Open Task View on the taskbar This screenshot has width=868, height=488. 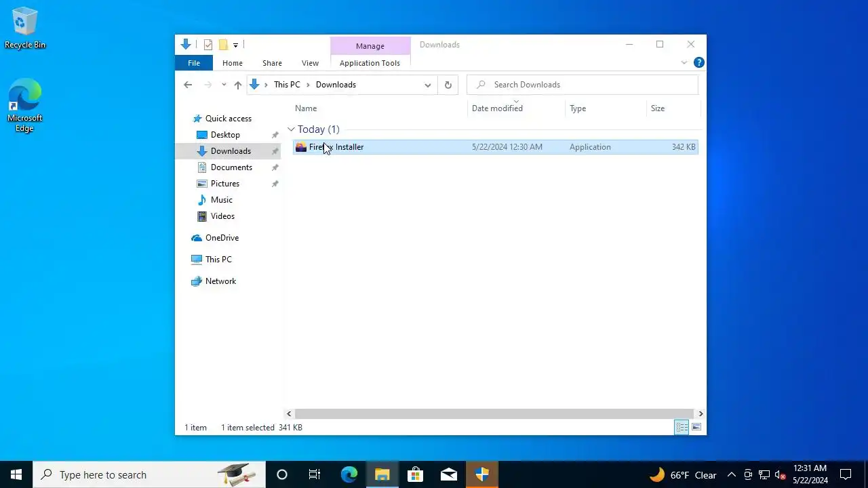tap(315, 474)
